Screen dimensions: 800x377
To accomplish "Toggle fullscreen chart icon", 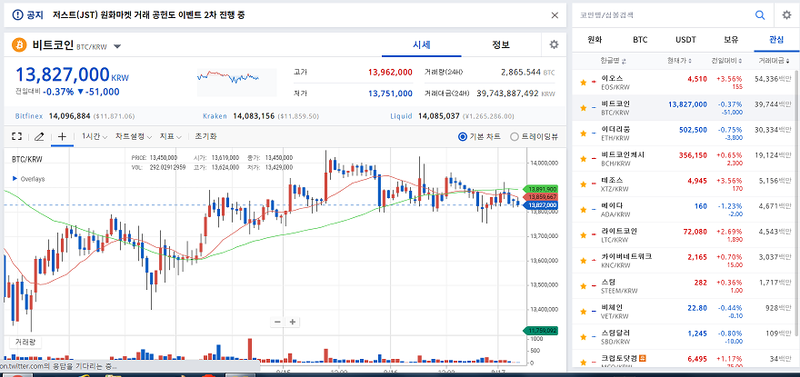I will pos(17,137).
